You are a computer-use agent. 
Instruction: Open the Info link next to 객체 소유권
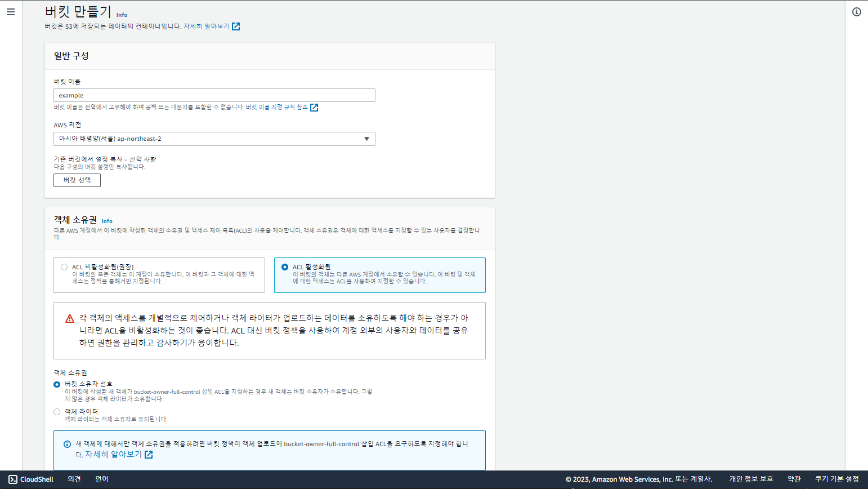coord(107,221)
